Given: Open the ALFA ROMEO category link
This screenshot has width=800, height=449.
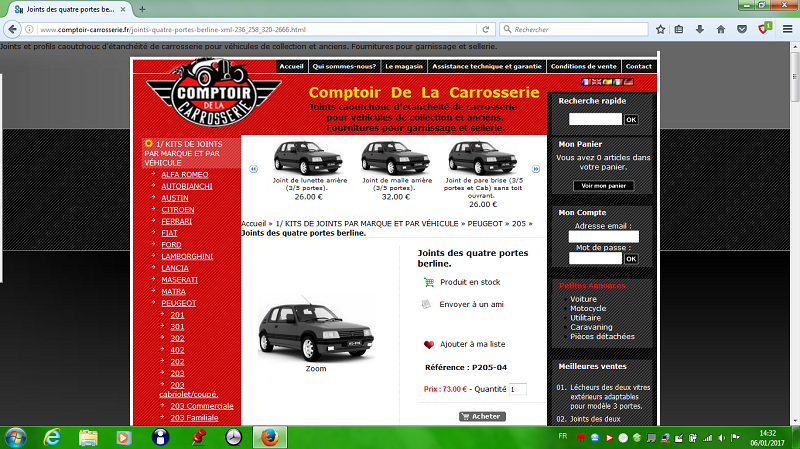Looking at the screenshot, I should point(185,174).
